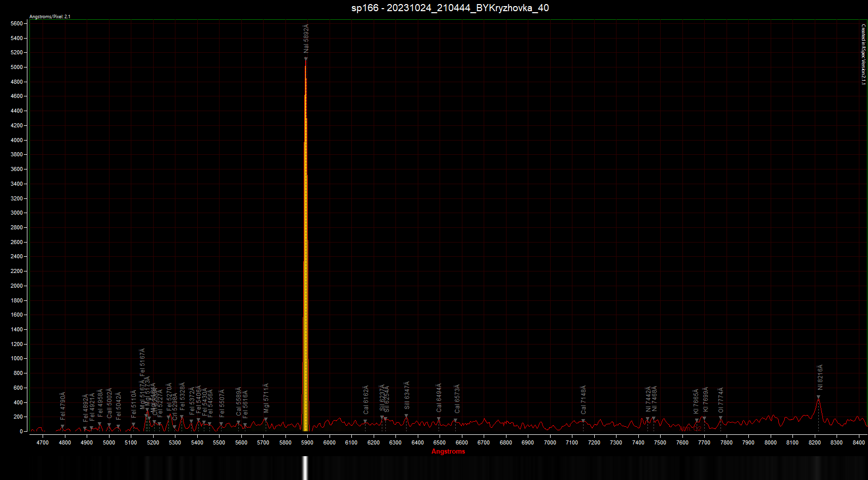Click the 8200 x-axis tick label
The image size is (868, 480).
[x=815, y=442]
